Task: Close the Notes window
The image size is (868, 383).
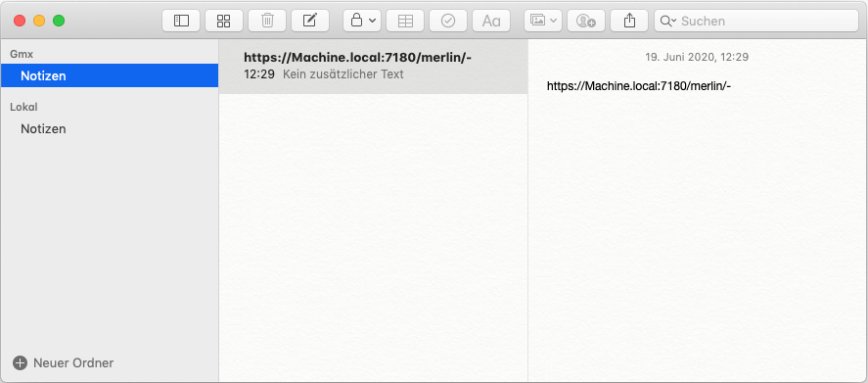Action: coord(20,22)
